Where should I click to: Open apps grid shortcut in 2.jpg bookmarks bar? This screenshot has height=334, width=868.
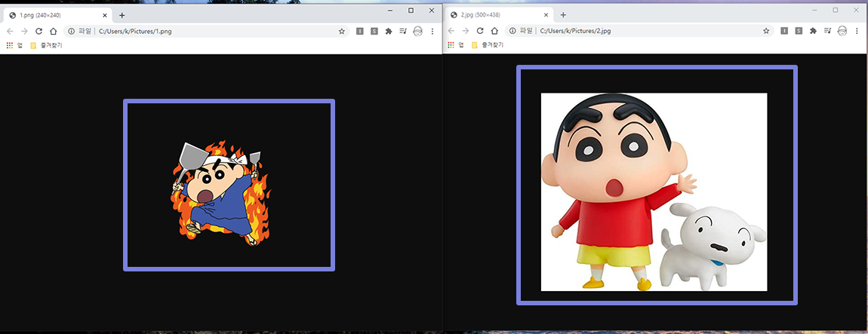(456, 44)
